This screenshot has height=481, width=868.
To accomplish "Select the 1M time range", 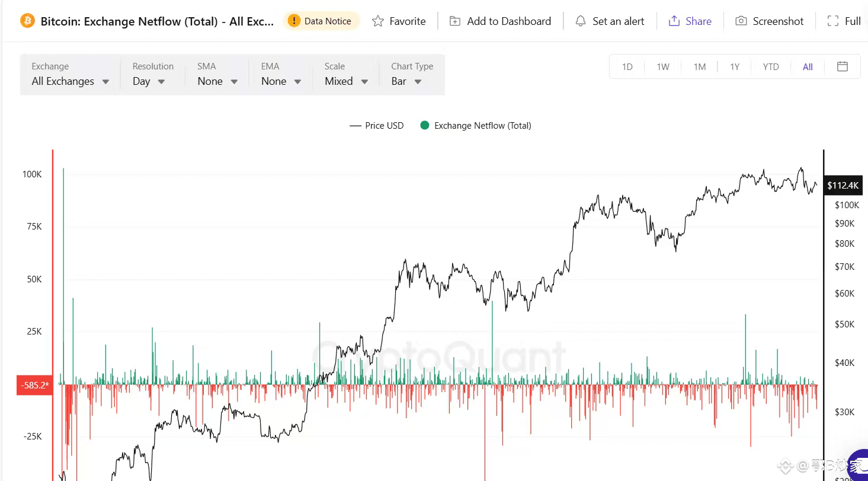I will click(x=700, y=67).
